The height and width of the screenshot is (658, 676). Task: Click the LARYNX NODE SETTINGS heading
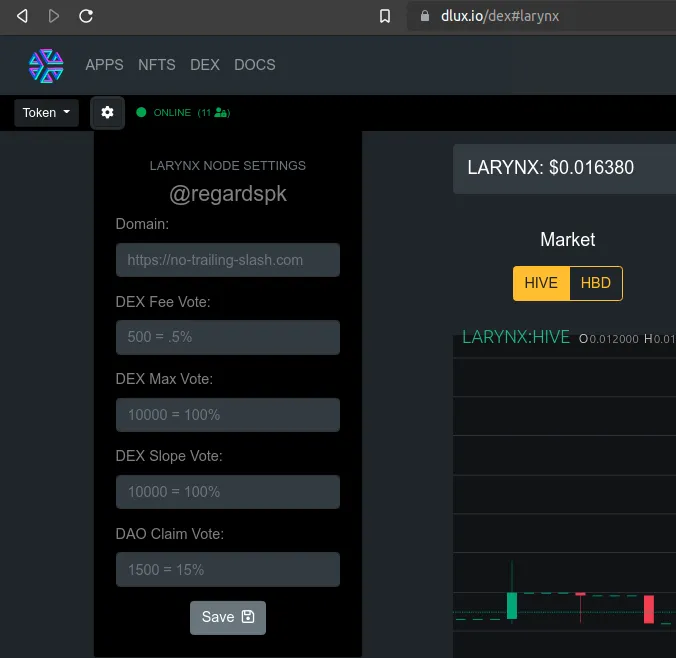point(228,166)
